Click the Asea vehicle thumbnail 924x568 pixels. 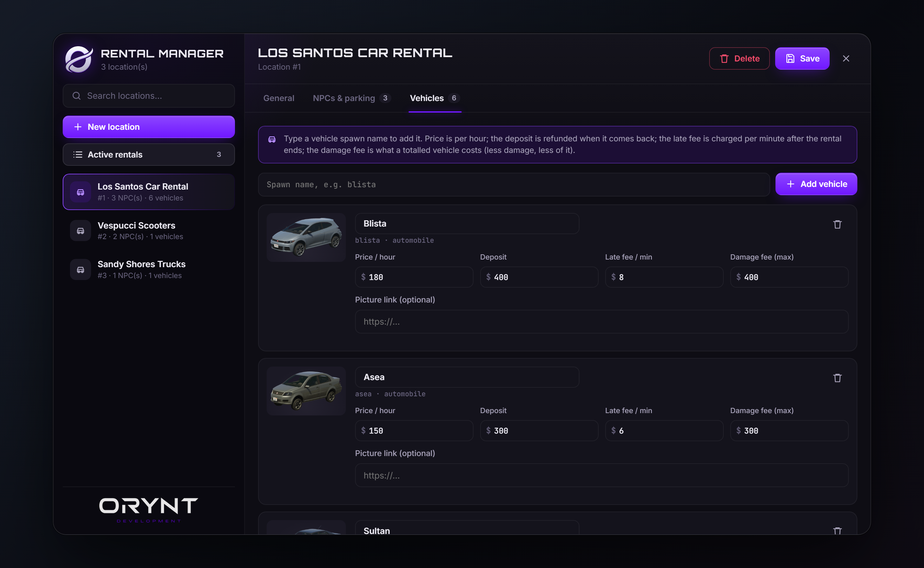coord(306,391)
